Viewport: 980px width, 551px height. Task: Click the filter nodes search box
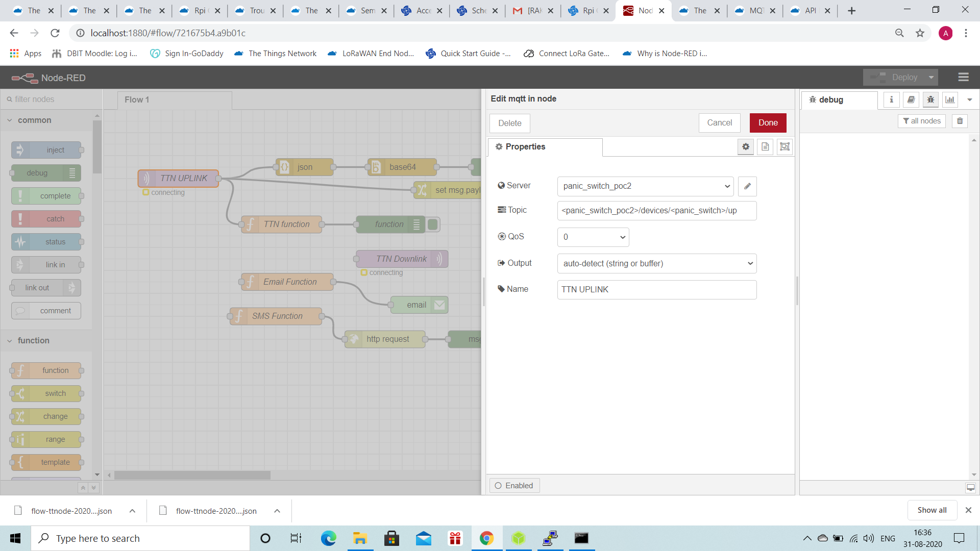point(51,99)
